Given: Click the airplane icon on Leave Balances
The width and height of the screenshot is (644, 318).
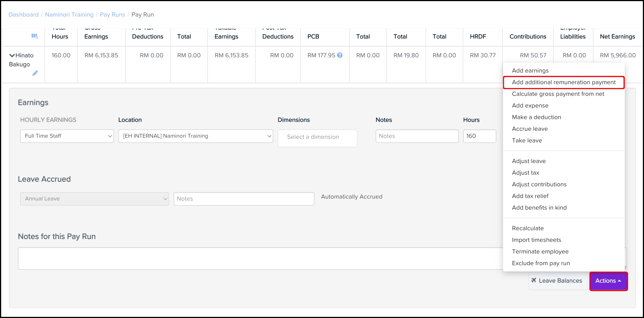Looking at the screenshot, I should tap(534, 280).
